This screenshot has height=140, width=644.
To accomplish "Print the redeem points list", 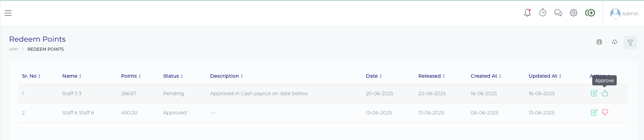I will (x=599, y=42).
